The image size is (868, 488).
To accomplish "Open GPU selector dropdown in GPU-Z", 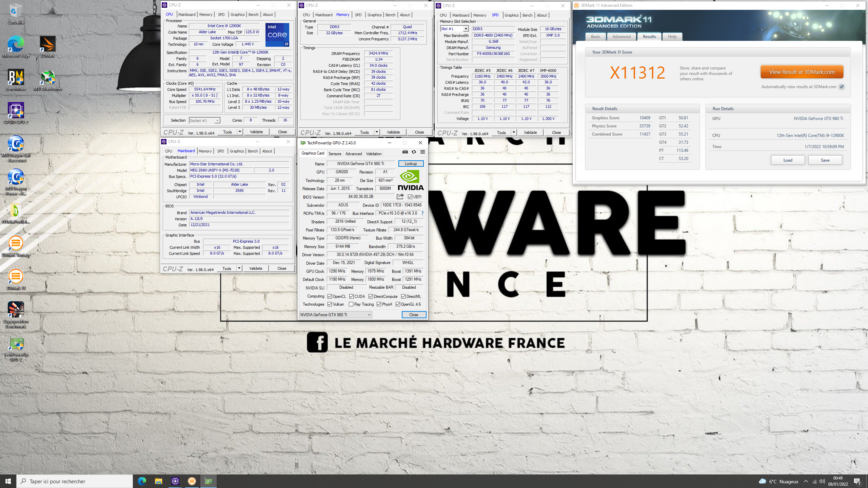I will [335, 315].
